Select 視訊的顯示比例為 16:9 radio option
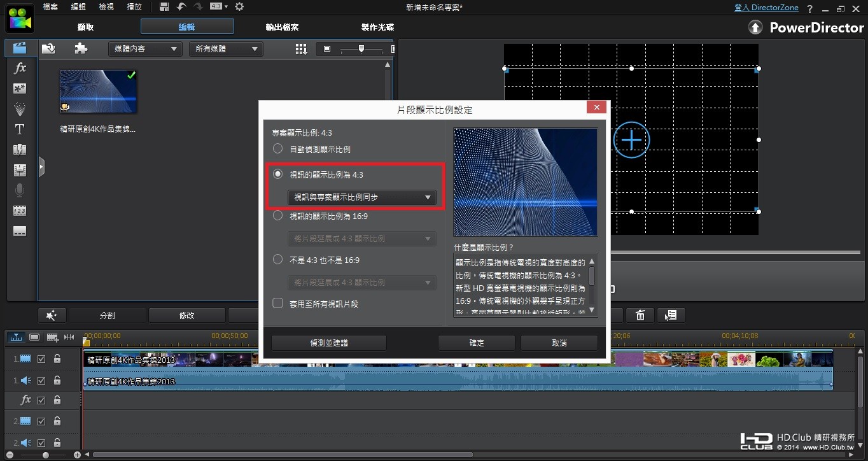The height and width of the screenshot is (461, 868). [x=277, y=216]
